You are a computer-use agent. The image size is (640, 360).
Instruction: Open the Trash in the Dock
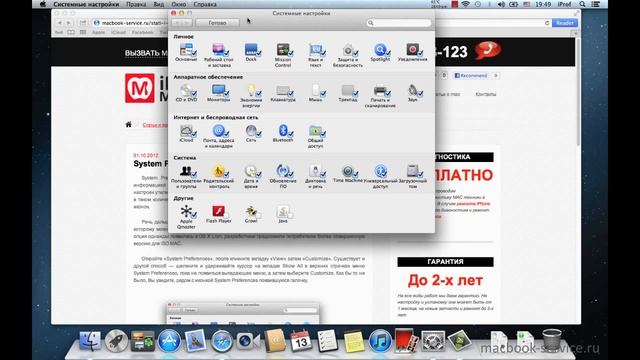pyautogui.click(x=552, y=340)
